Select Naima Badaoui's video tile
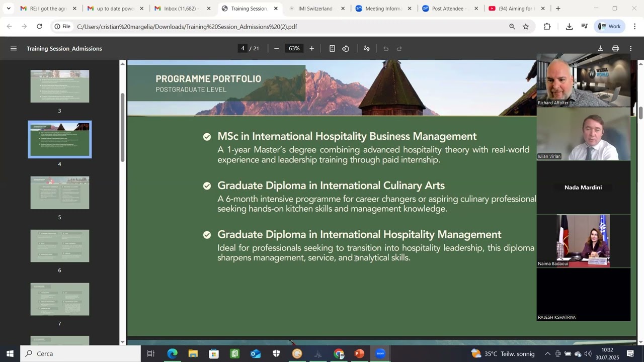 584,241
